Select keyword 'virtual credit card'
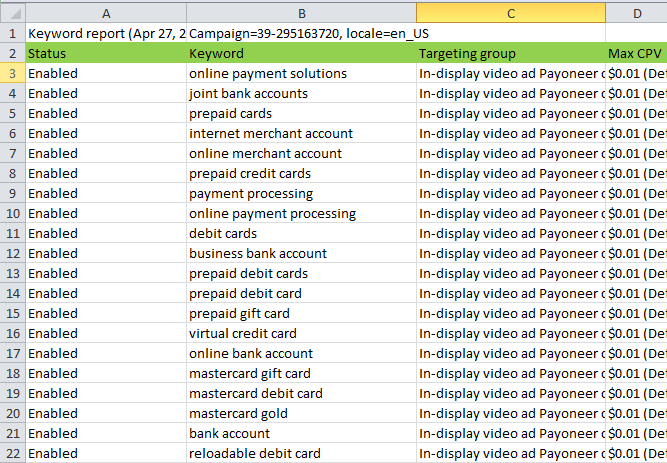The width and height of the screenshot is (667, 463). click(x=301, y=333)
